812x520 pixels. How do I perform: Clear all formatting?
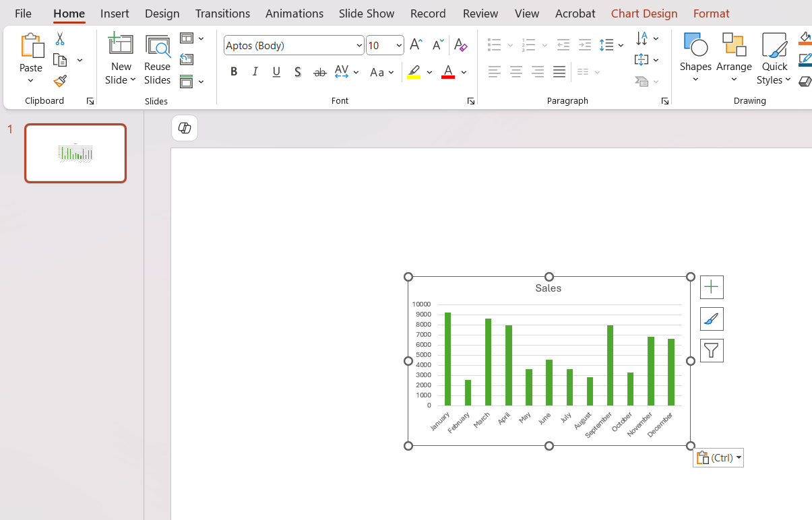pos(460,45)
